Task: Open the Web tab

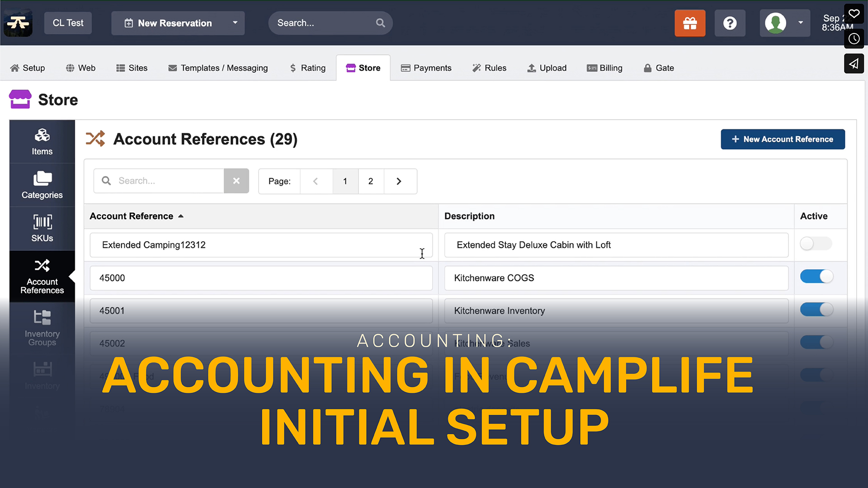Action: 80,68
